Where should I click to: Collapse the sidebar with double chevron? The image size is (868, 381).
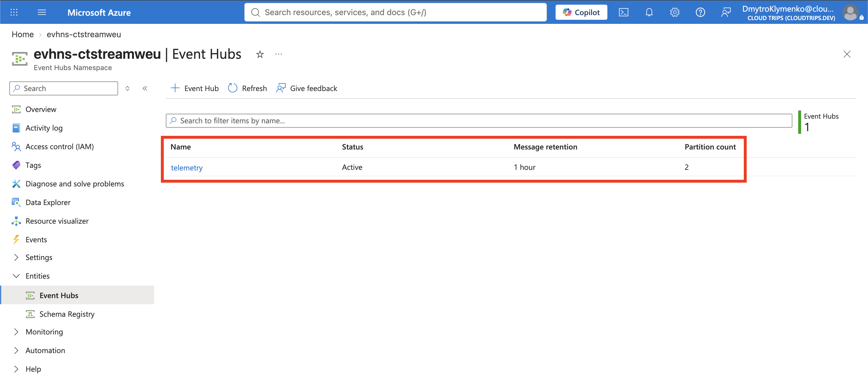pyautogui.click(x=145, y=88)
